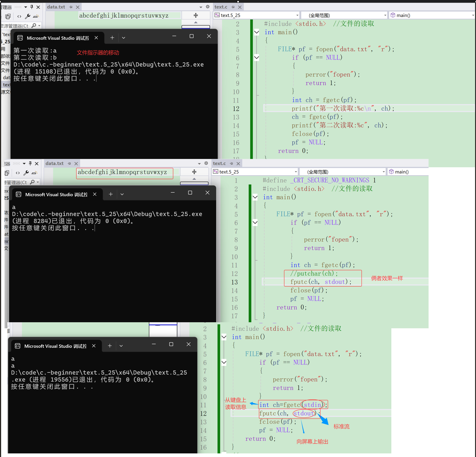
Task: Open the gear settings icon above the unboxed alphabet text
Action: tap(208, 7)
